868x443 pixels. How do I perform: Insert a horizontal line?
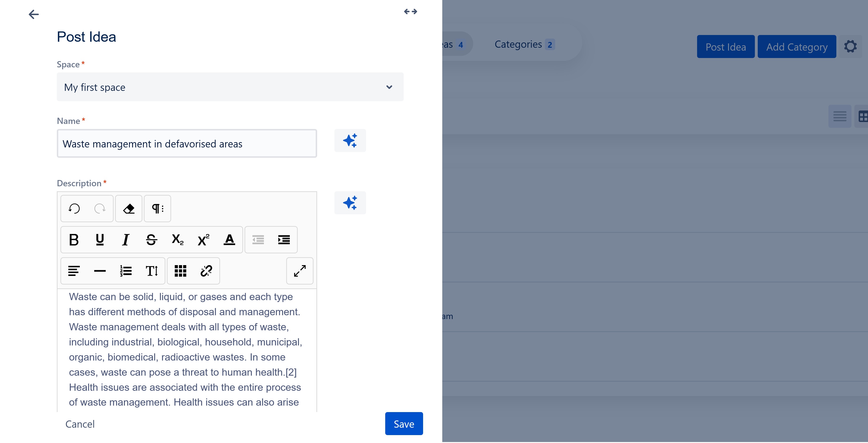[100, 271]
